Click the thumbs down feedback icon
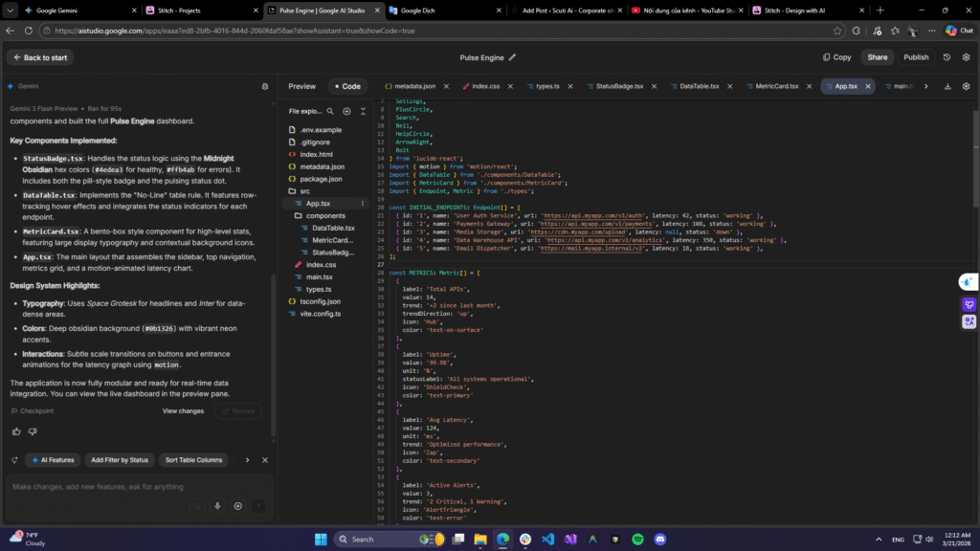 [x=32, y=431]
